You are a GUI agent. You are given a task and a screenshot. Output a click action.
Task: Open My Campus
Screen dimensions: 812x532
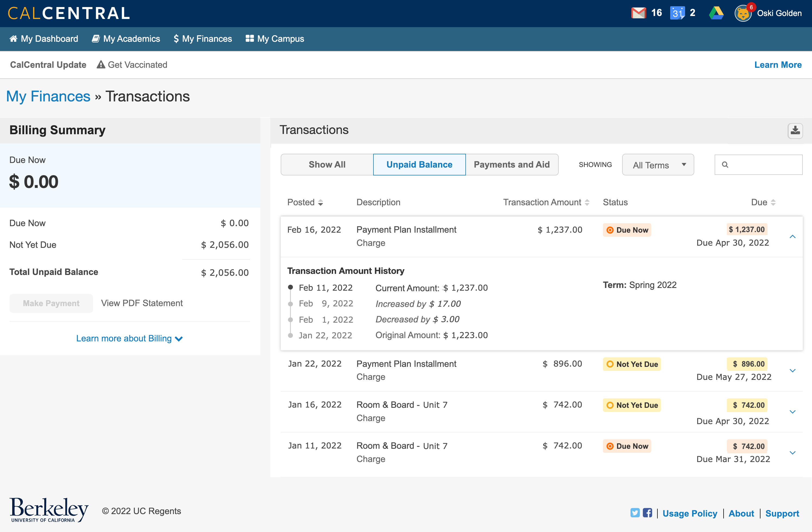click(275, 39)
